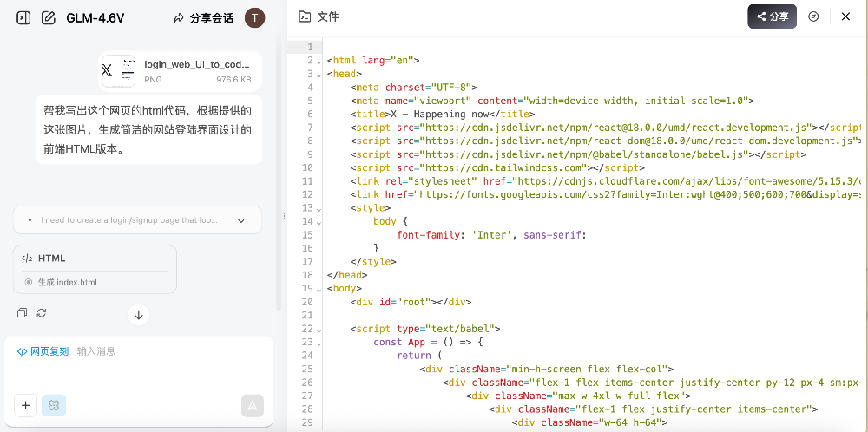Image resolution: width=868 pixels, height=432 pixels.
Task: Fold the head section on line 3
Action: click(x=319, y=74)
